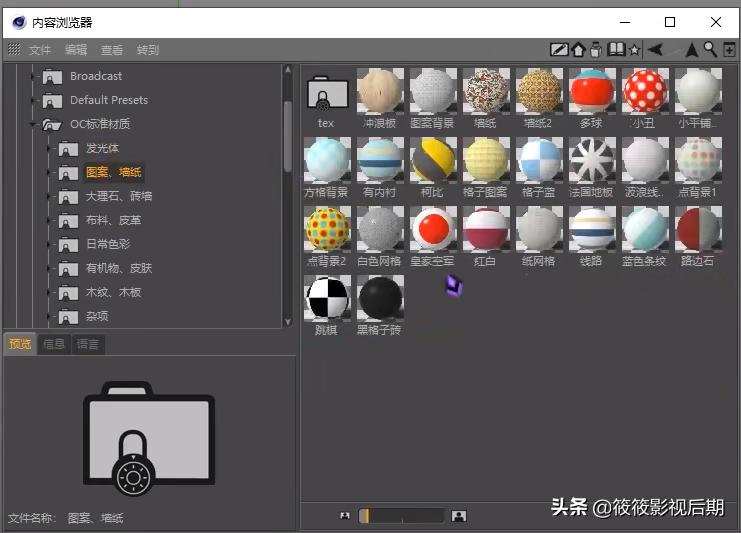Screen dimensions: 741x533
Task: Select the 路边石 material thumbnail
Action: point(698,229)
